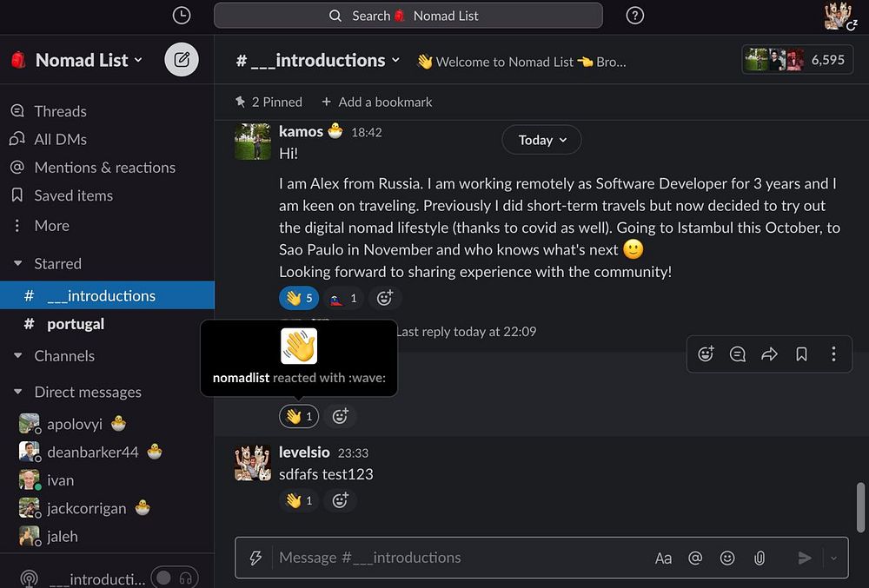Screen dimensions: 869x588
Task: Open levelsio profile by username
Action: click(x=304, y=453)
